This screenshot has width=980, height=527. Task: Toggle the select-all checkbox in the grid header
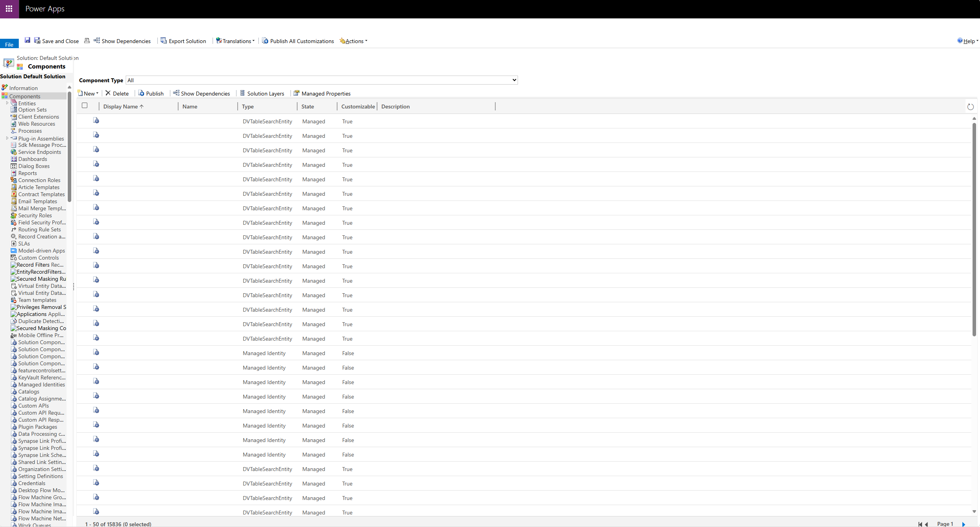click(x=85, y=105)
